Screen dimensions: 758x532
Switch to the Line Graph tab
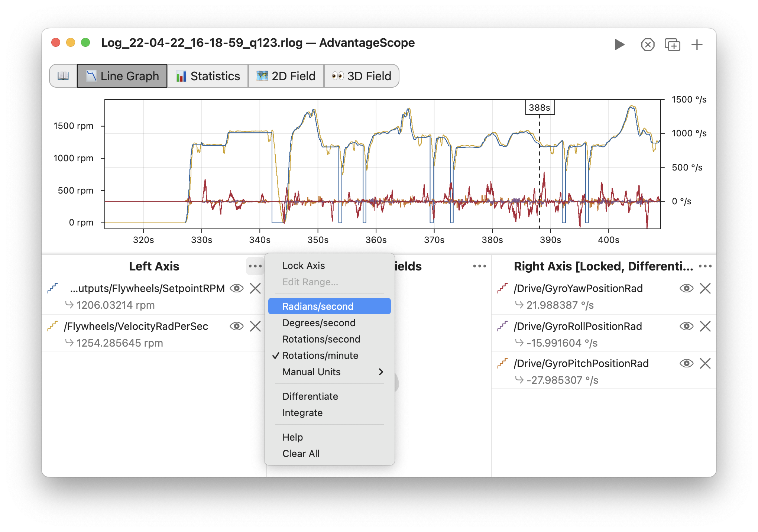pyautogui.click(x=122, y=76)
